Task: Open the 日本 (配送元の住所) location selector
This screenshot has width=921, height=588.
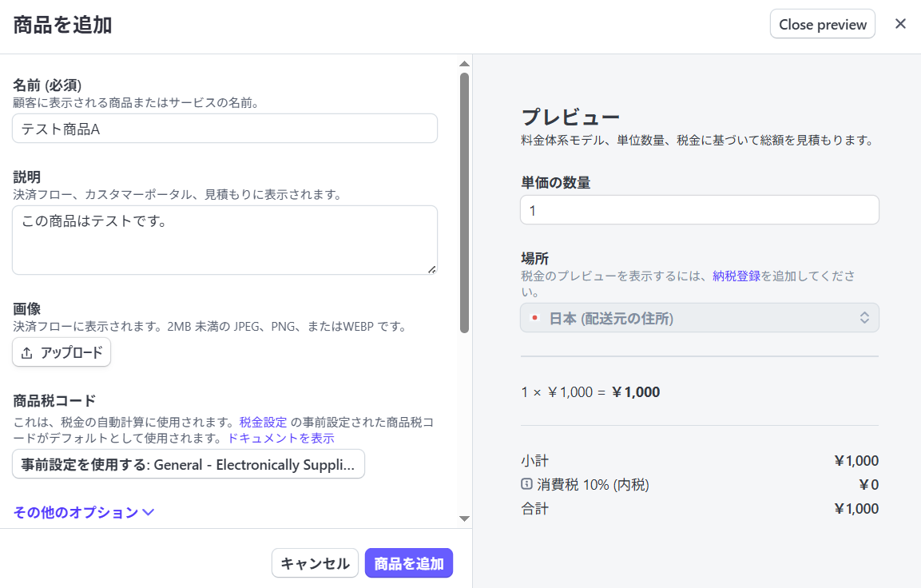Action: tap(699, 318)
